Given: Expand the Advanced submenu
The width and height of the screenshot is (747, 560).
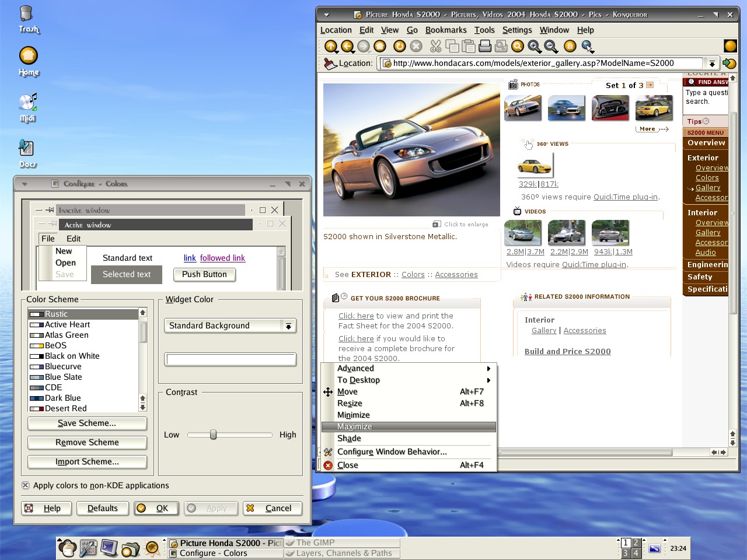Looking at the screenshot, I should pos(409,368).
